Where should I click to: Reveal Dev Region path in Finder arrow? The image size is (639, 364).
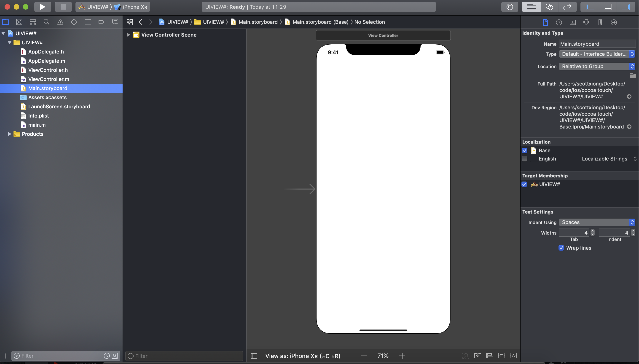[x=629, y=127]
